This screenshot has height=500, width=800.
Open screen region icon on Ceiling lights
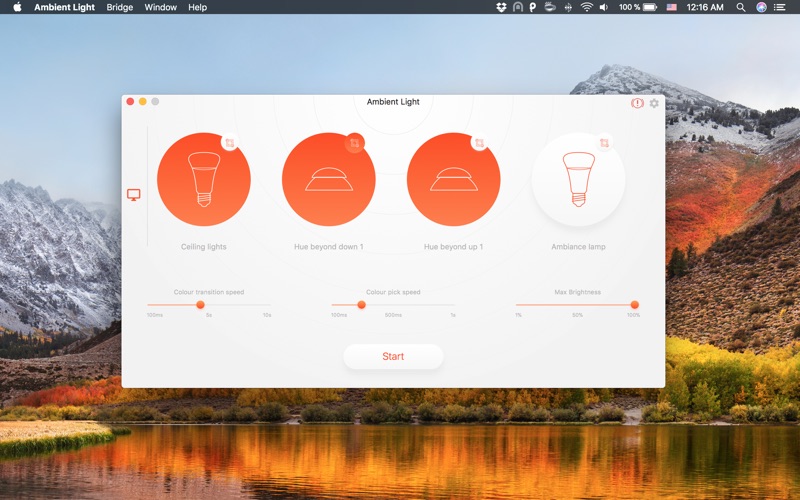(x=230, y=143)
